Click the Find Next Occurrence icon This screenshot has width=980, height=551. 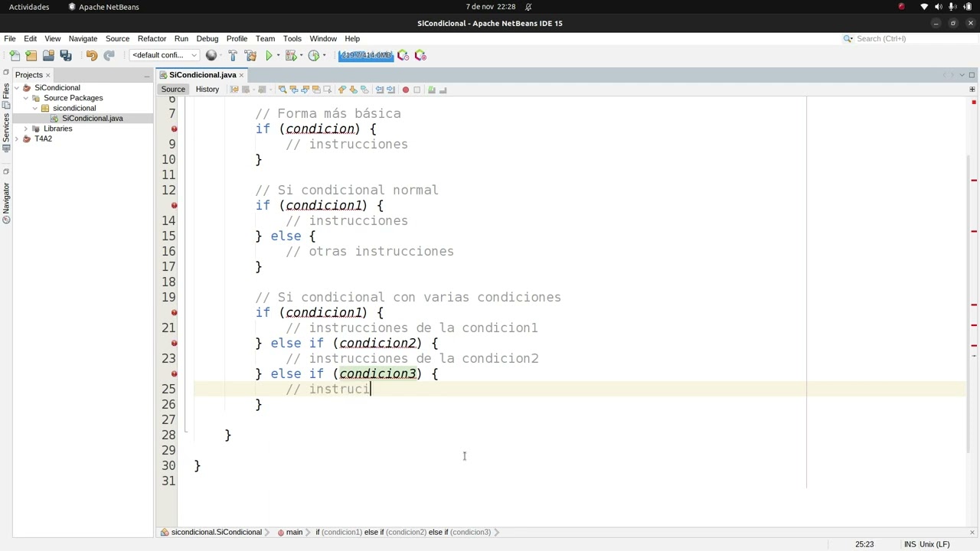click(x=305, y=90)
